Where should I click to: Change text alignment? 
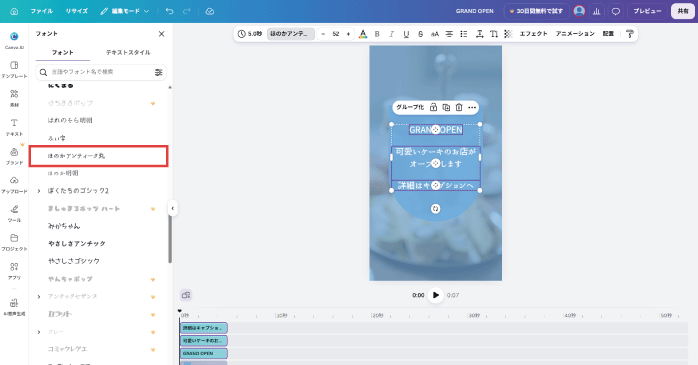tap(449, 34)
